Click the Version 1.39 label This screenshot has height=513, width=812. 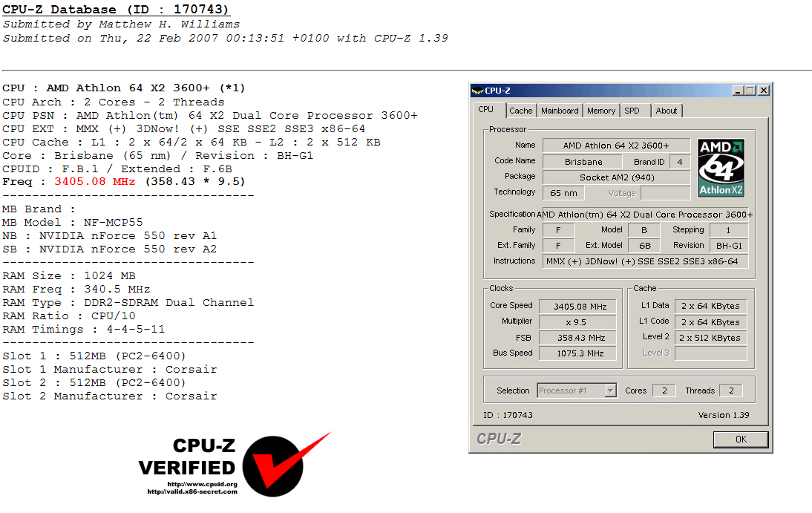pos(724,415)
